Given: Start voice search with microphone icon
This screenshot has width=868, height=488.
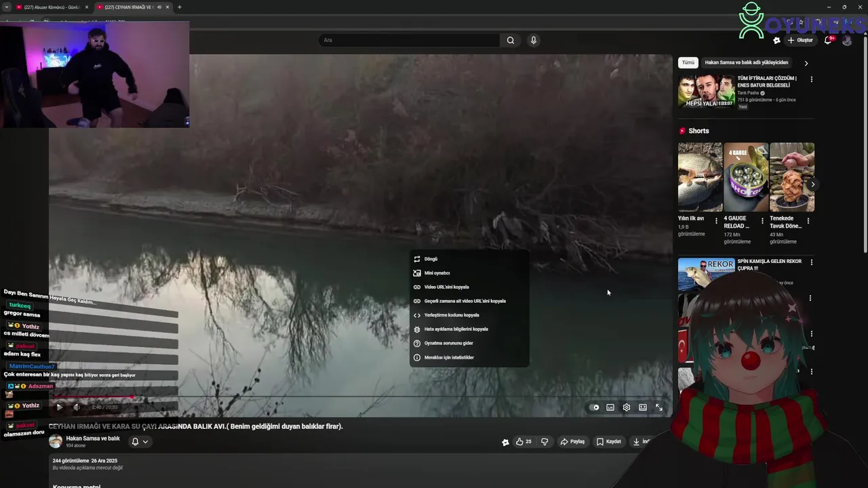Looking at the screenshot, I should [534, 40].
